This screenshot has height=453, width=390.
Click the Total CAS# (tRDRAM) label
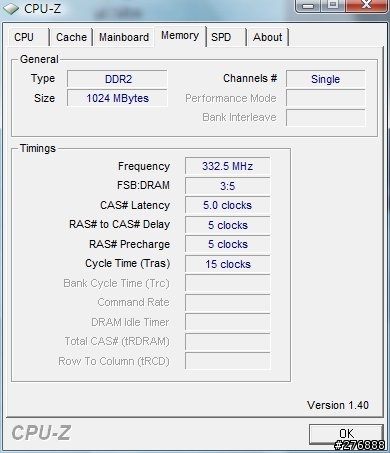[117, 341]
